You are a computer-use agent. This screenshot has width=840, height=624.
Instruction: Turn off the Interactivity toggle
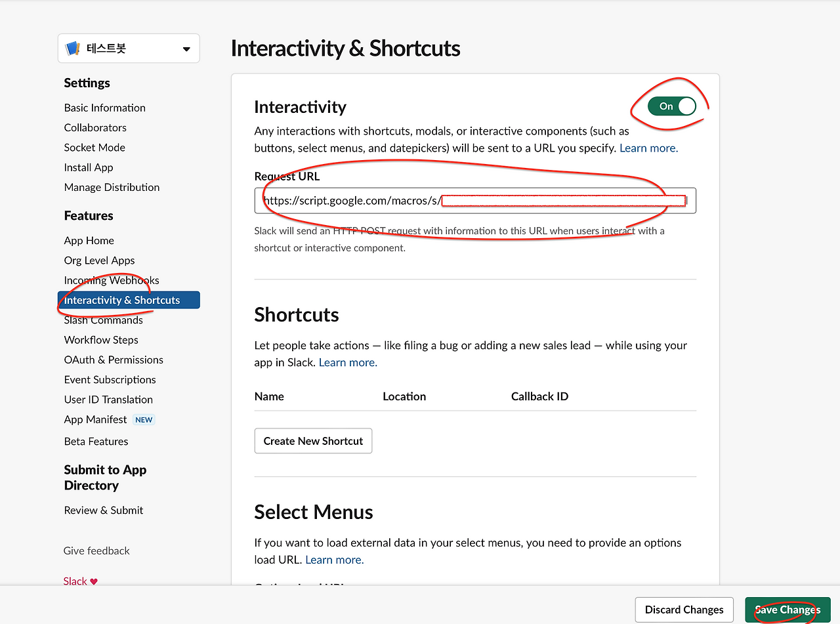click(x=672, y=106)
